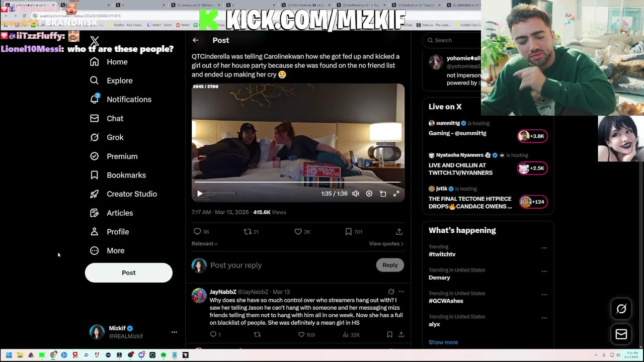
Task: Open the Grok floating button
Action: click(621, 309)
